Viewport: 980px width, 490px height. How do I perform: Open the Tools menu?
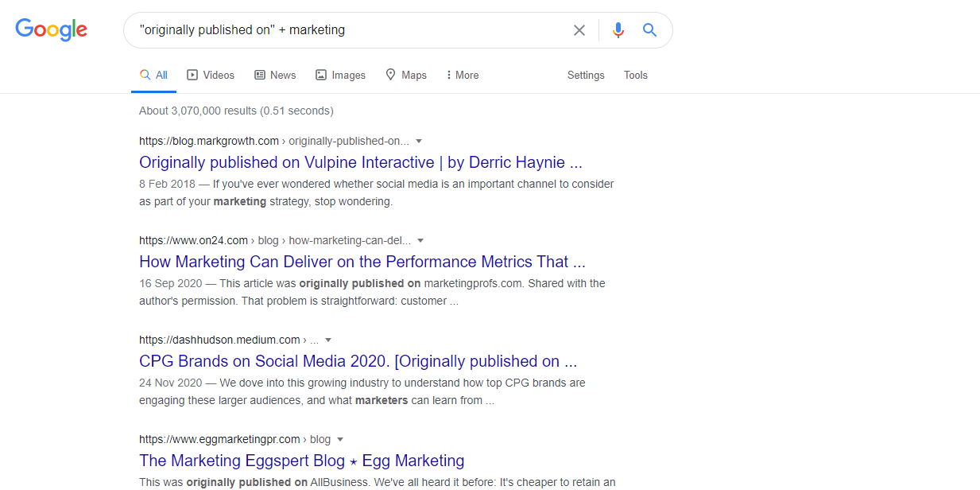(635, 74)
